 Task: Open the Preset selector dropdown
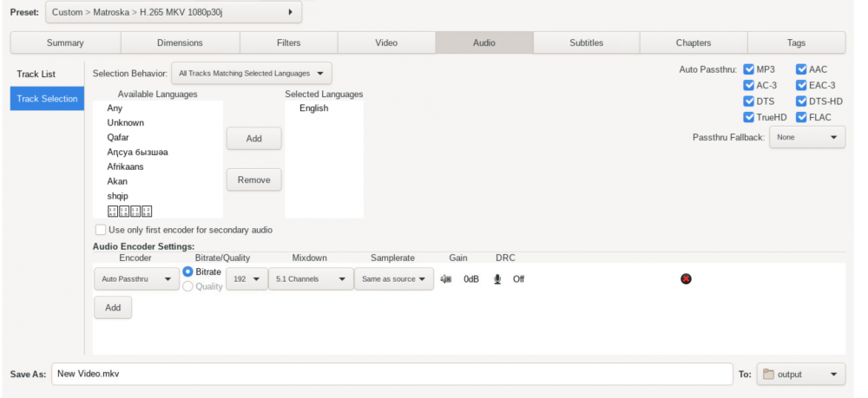pos(174,12)
